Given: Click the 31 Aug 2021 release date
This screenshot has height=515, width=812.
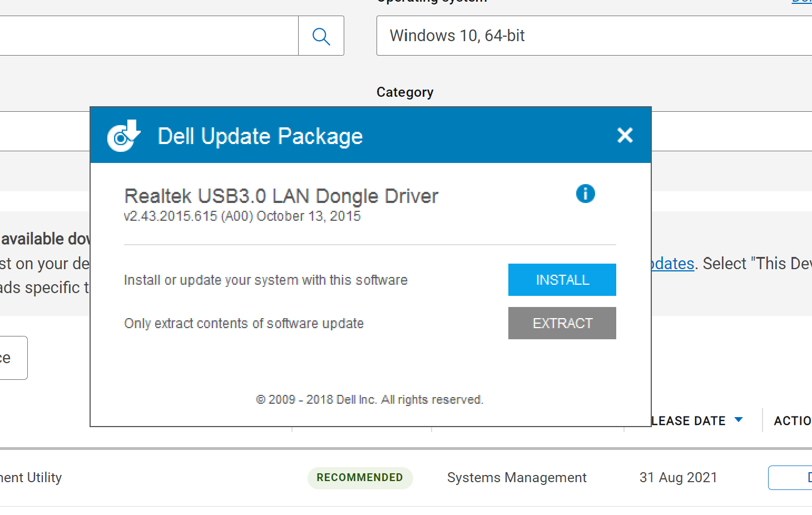Looking at the screenshot, I should pyautogui.click(x=678, y=478).
